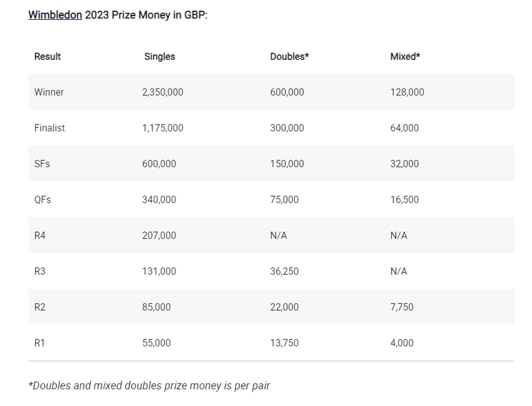Click the QFs row label
532x406 pixels.
[x=43, y=200]
